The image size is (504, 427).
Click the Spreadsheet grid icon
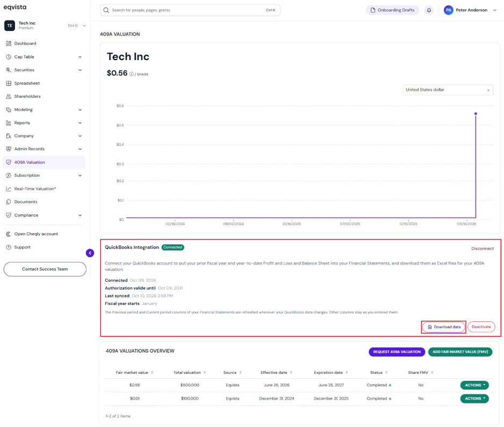click(9, 83)
